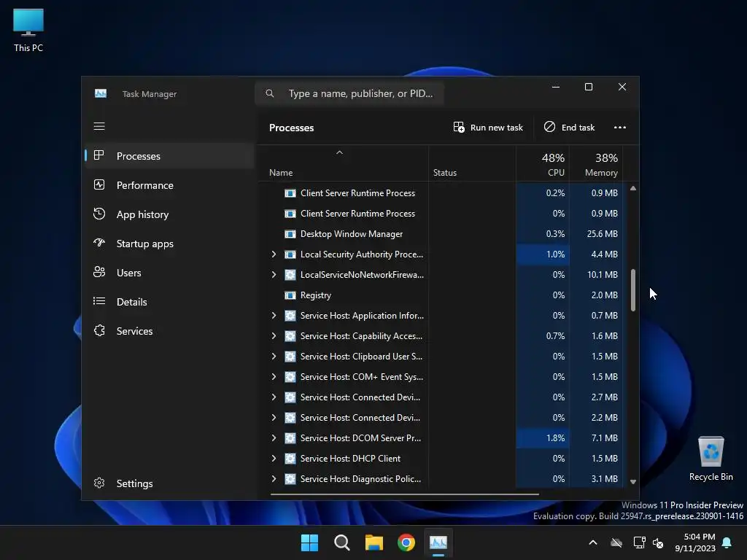Click the 25.6 MB memory value
Screen dimensions: 747x560
(x=602, y=234)
